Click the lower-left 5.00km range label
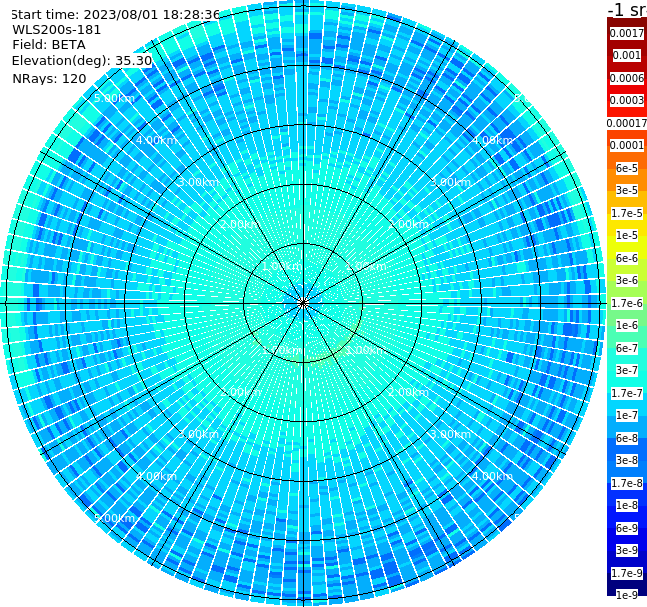Viewport: 647px width, 607px height. (x=114, y=518)
